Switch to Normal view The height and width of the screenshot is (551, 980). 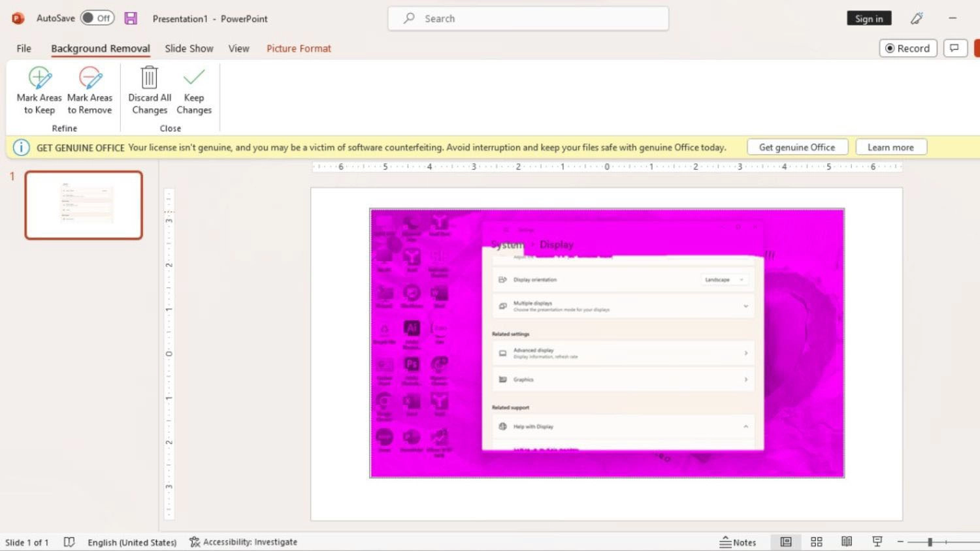pyautogui.click(x=786, y=542)
